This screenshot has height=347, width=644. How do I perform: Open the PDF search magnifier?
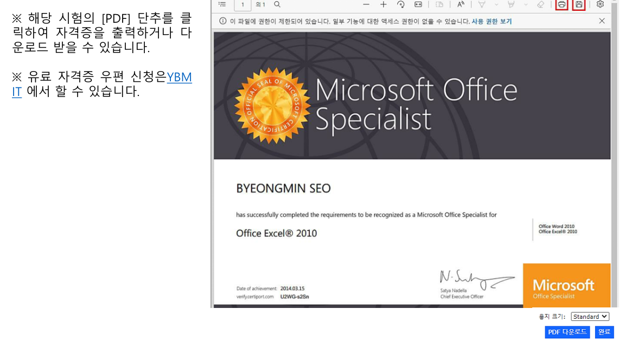pos(277,4)
